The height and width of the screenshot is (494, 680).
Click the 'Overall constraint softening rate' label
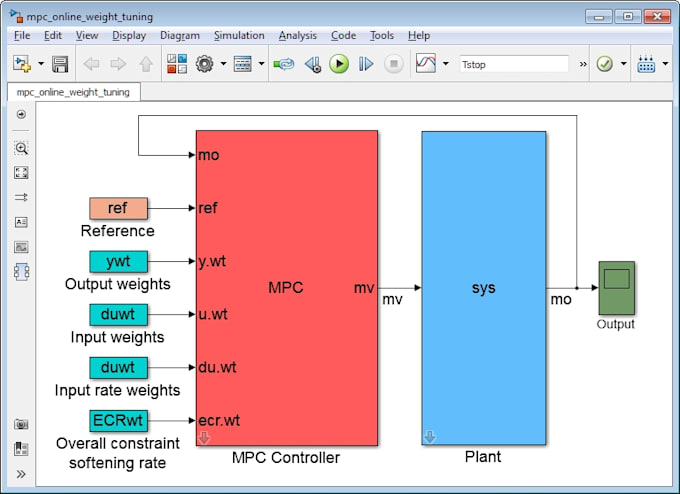point(118,453)
